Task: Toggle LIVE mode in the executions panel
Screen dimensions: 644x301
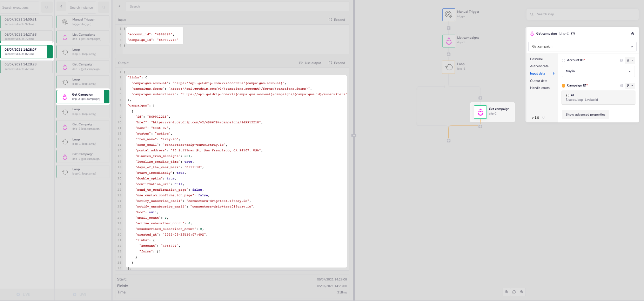Action: 24,294
